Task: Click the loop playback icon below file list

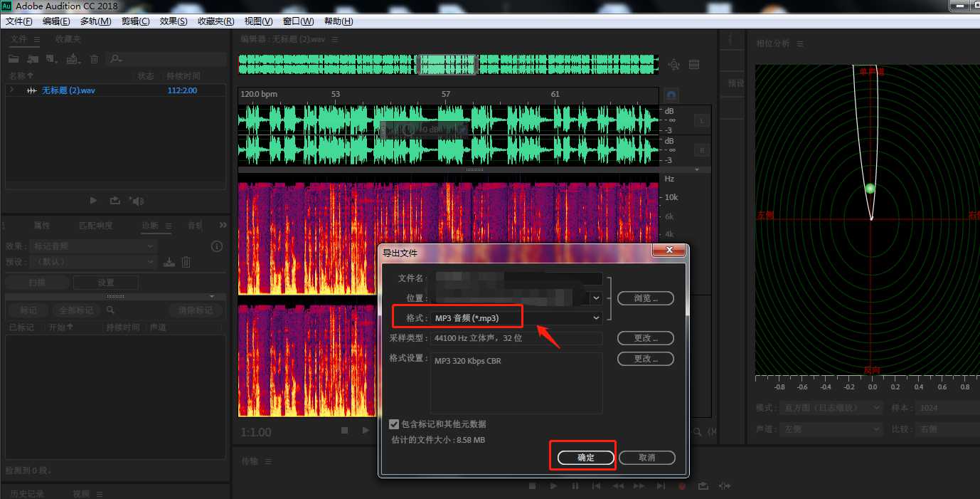Action: point(114,201)
